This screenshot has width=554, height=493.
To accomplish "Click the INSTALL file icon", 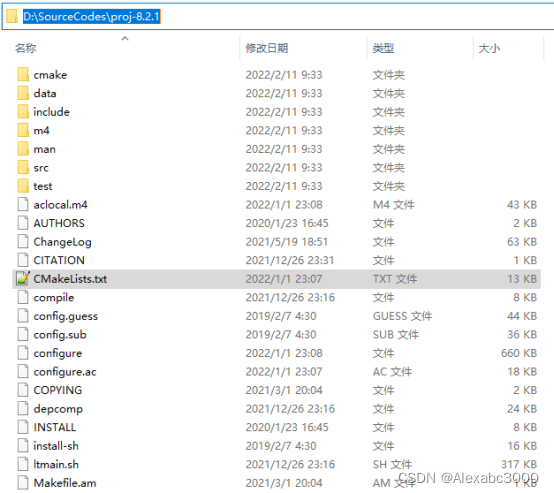I will [x=23, y=427].
